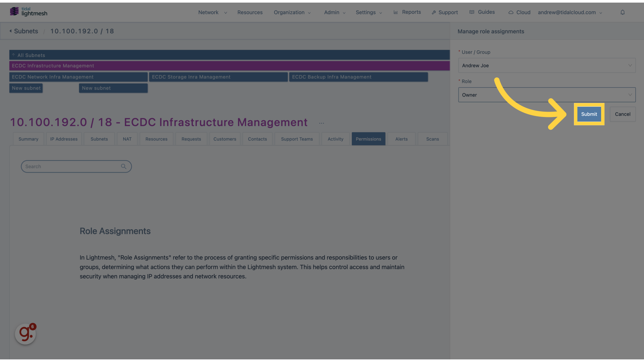Select ECDC Network Infra Management block
Image resolution: width=644 pixels, height=362 pixels.
pyautogui.click(x=78, y=77)
